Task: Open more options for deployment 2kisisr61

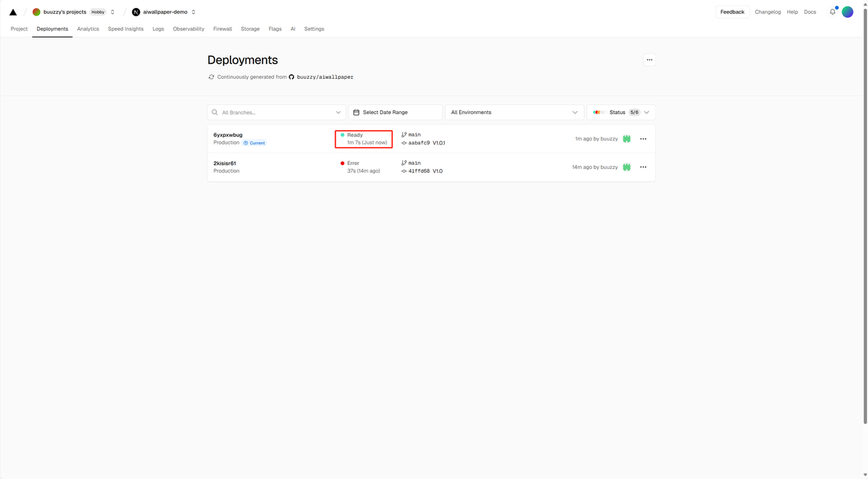Action: pyautogui.click(x=643, y=167)
